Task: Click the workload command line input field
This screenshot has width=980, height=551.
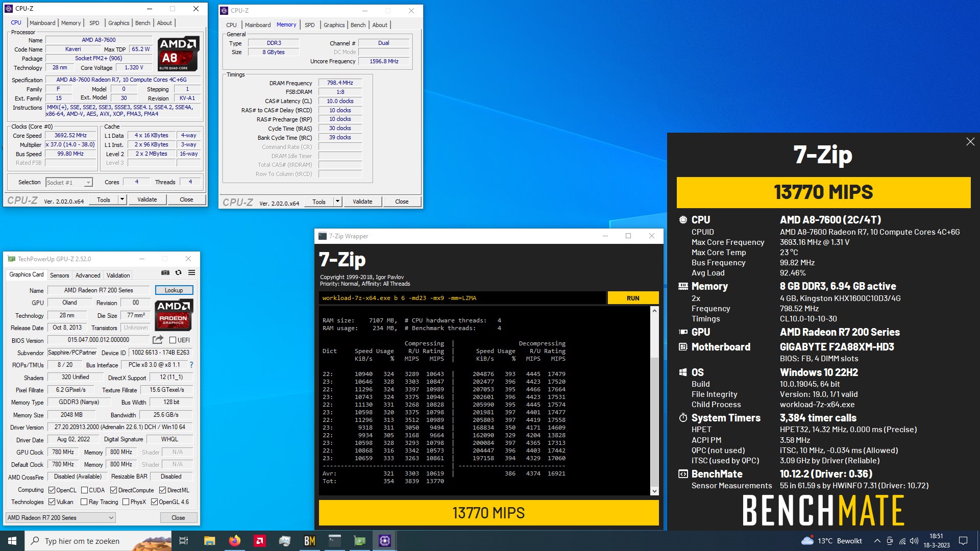Action: click(462, 298)
